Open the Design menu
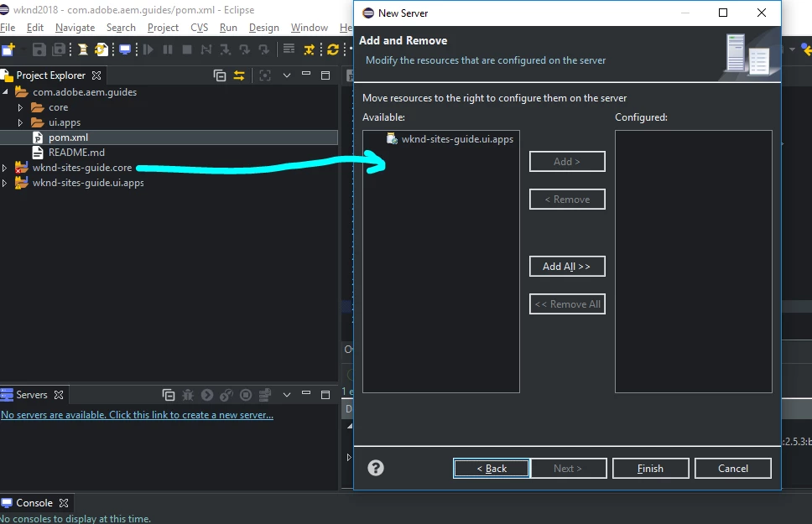 (x=264, y=28)
